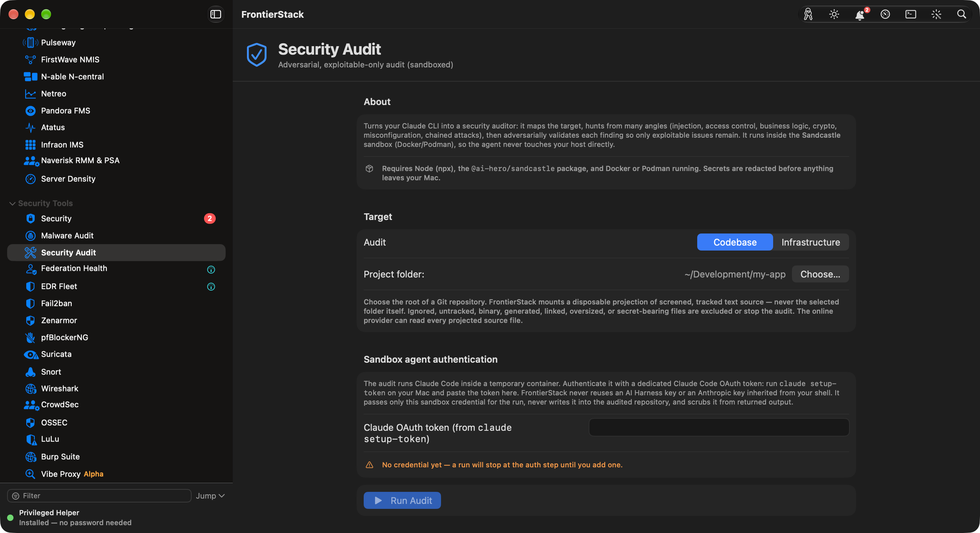
Task: Open the Jump dropdown menu
Action: (210, 496)
